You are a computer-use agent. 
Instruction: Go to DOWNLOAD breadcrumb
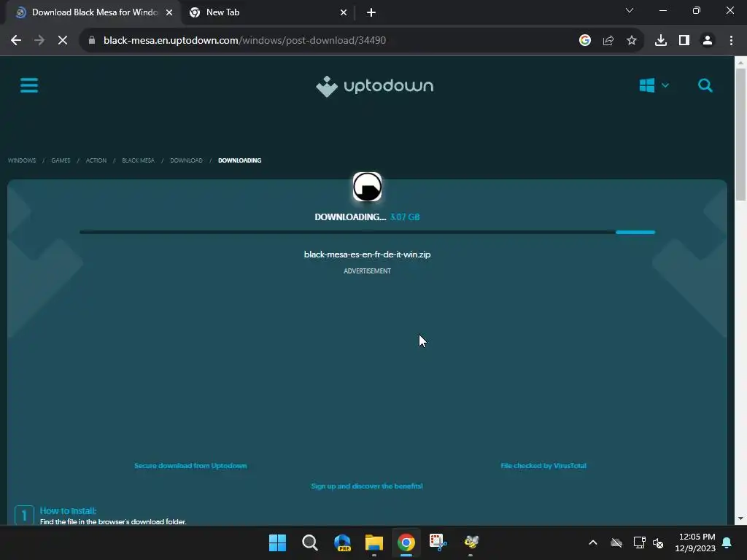pyautogui.click(x=186, y=160)
